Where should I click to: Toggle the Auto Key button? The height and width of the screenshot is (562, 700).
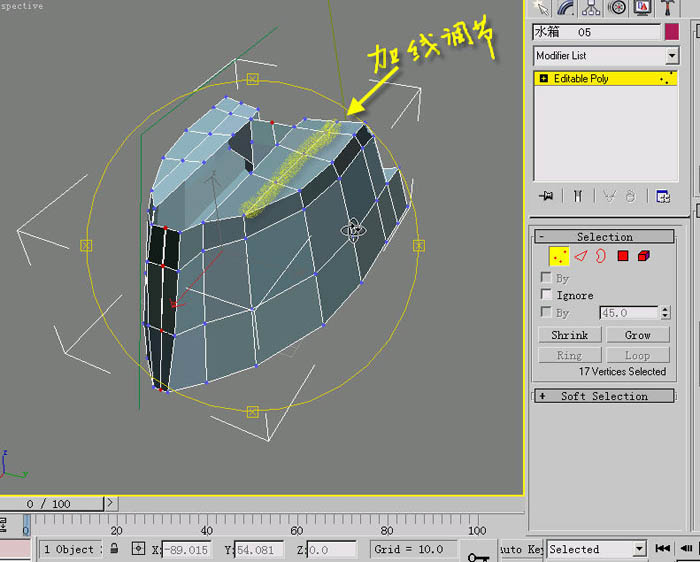521,549
